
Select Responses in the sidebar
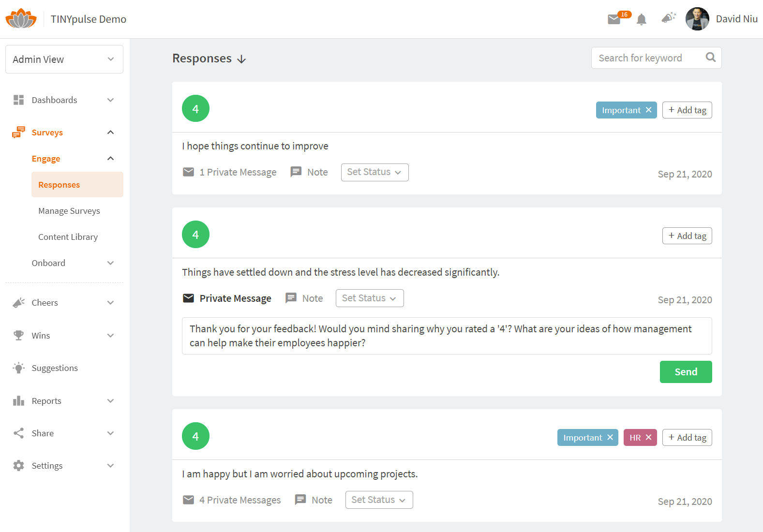click(x=77, y=184)
